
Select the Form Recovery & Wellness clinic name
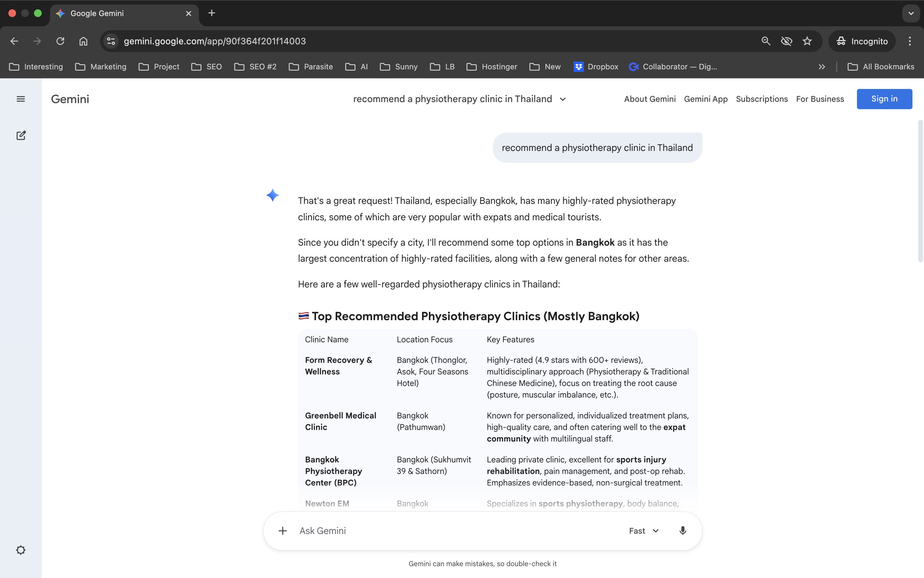[338, 366]
